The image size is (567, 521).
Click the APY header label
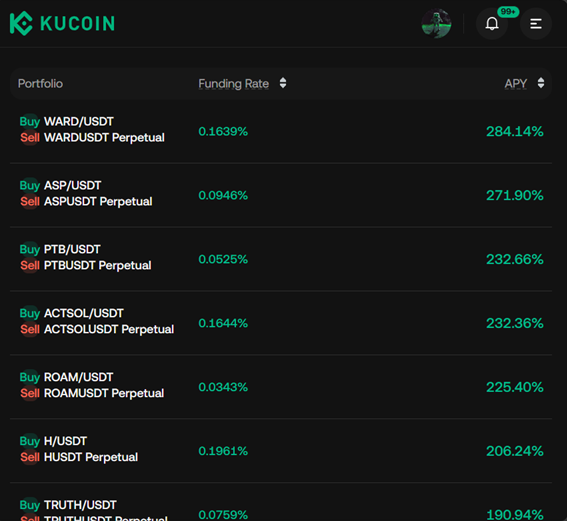point(516,84)
